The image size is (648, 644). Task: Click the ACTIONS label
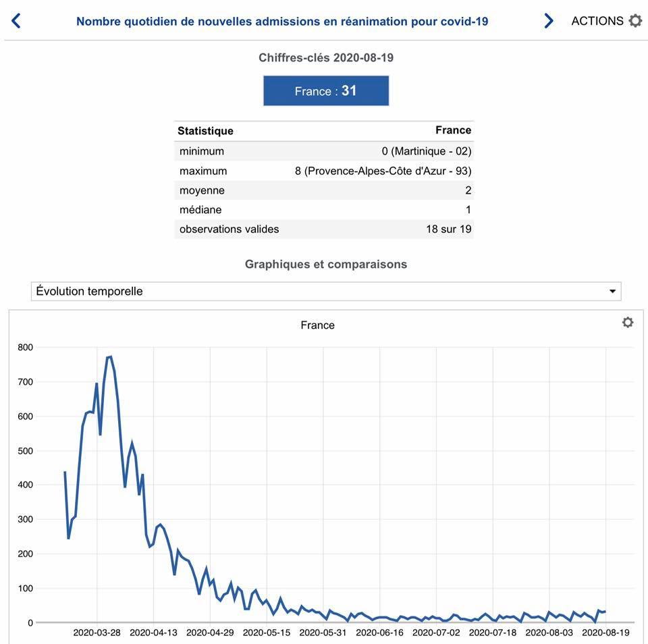(597, 21)
